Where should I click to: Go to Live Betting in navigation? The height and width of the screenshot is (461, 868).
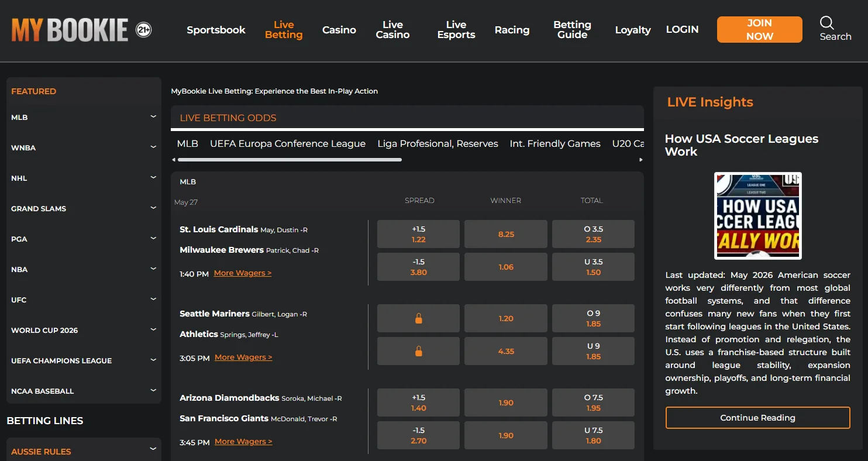(x=284, y=30)
